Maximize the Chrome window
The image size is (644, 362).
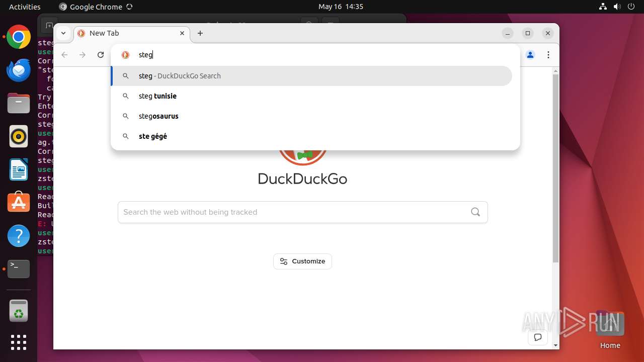528,33
